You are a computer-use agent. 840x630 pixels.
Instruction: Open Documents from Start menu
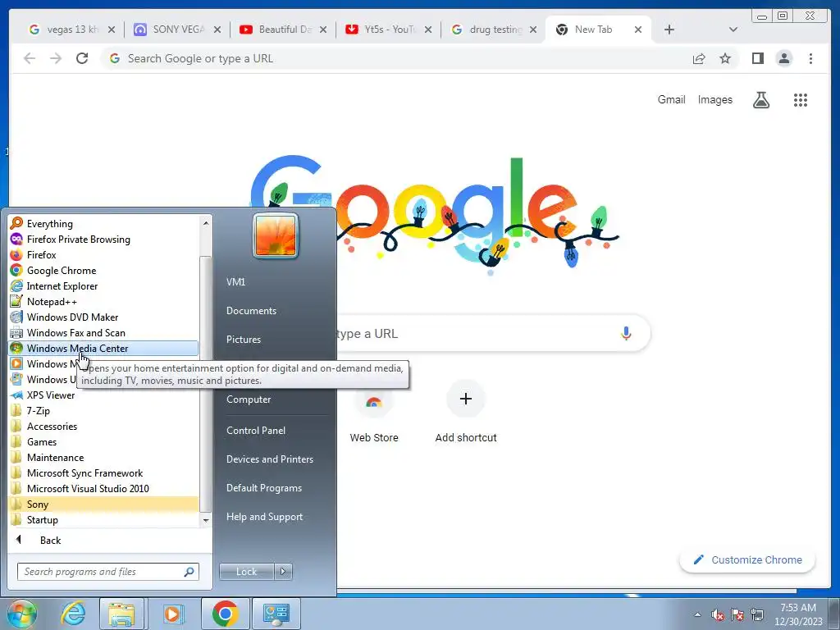(x=251, y=311)
